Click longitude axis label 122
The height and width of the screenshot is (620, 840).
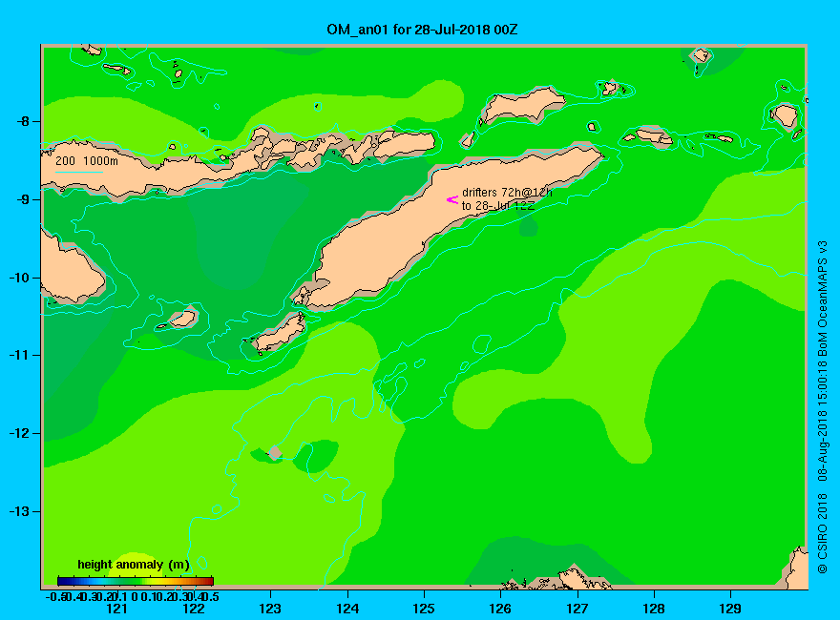tap(194, 609)
